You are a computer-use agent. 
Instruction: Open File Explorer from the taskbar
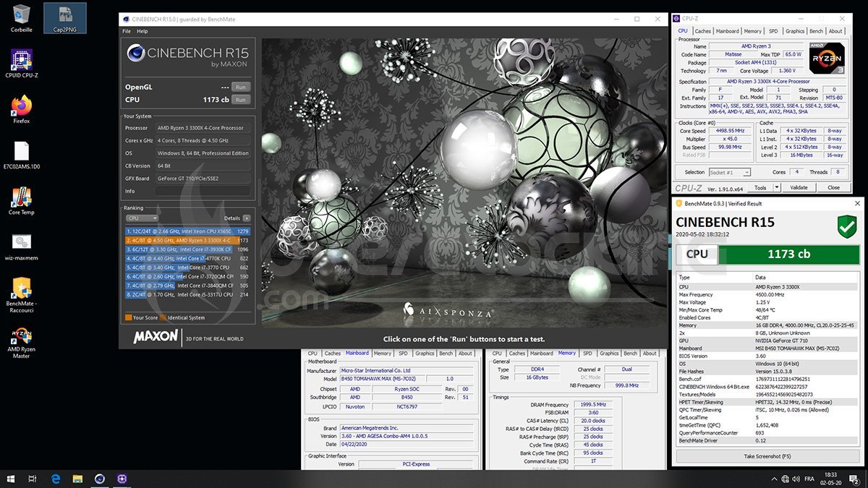77,479
